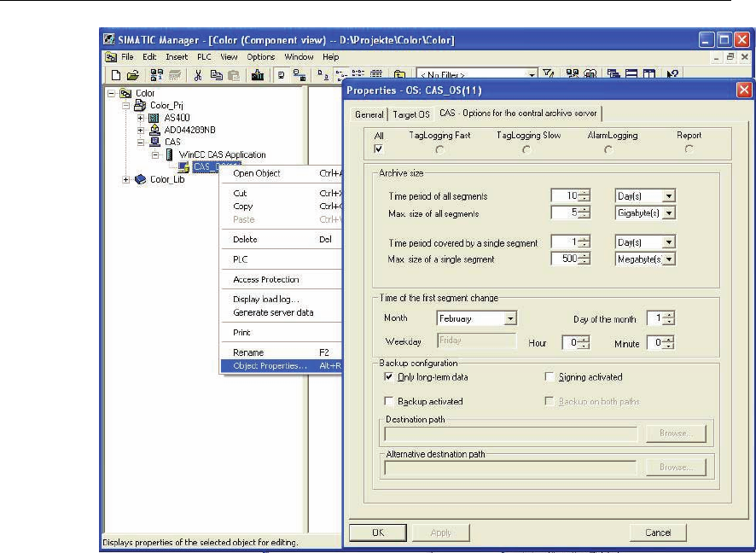
Task: Click the Up One Level folder icon
Action: (x=399, y=75)
